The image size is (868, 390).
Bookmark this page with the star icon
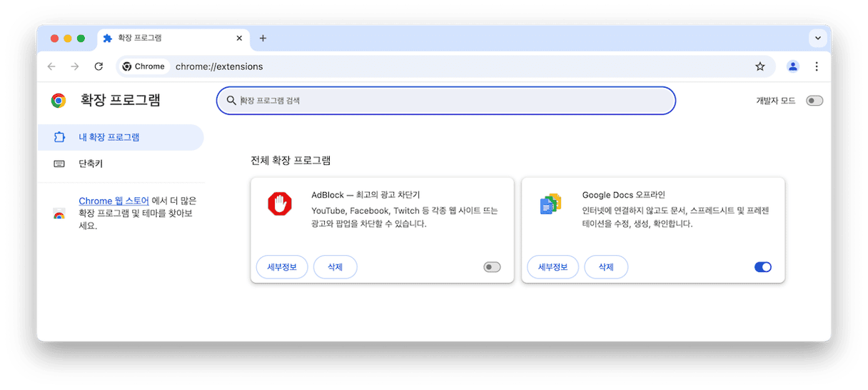[x=760, y=66]
